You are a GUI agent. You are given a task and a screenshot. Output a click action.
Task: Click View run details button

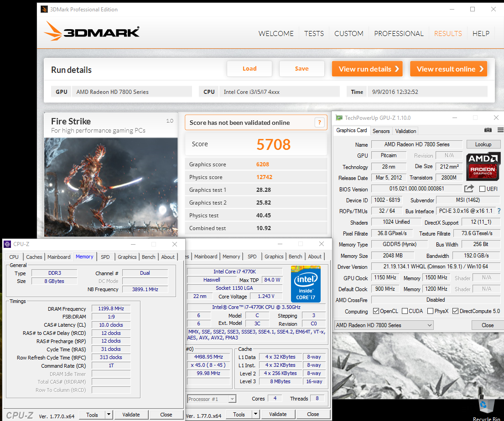[367, 69]
